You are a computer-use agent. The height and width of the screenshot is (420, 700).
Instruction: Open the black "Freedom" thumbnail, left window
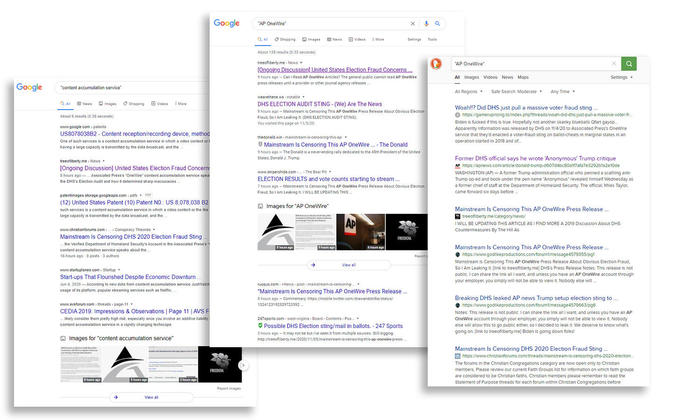pyautogui.click(x=220, y=364)
